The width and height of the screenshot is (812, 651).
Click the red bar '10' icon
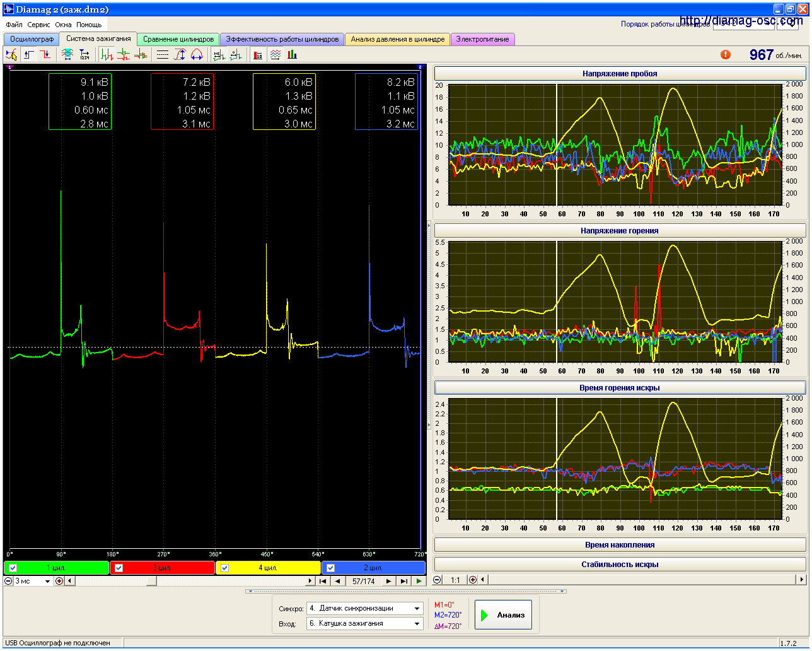[x=258, y=55]
